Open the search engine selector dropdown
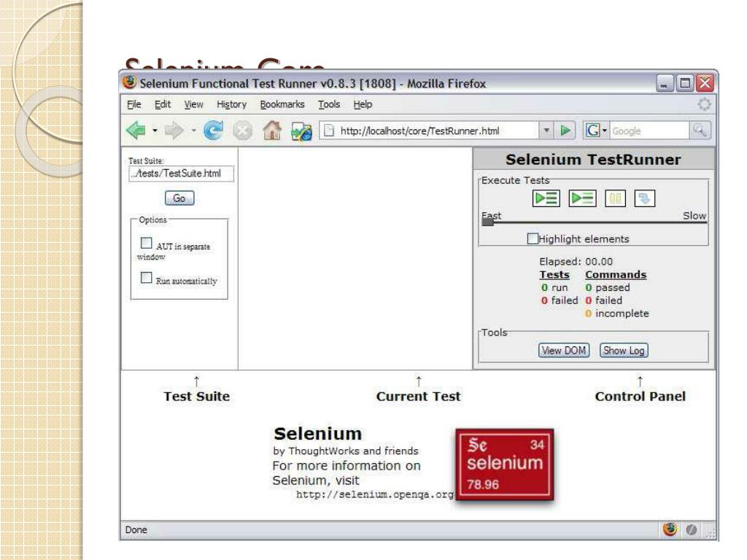This screenshot has height=560, width=747. coord(605,130)
